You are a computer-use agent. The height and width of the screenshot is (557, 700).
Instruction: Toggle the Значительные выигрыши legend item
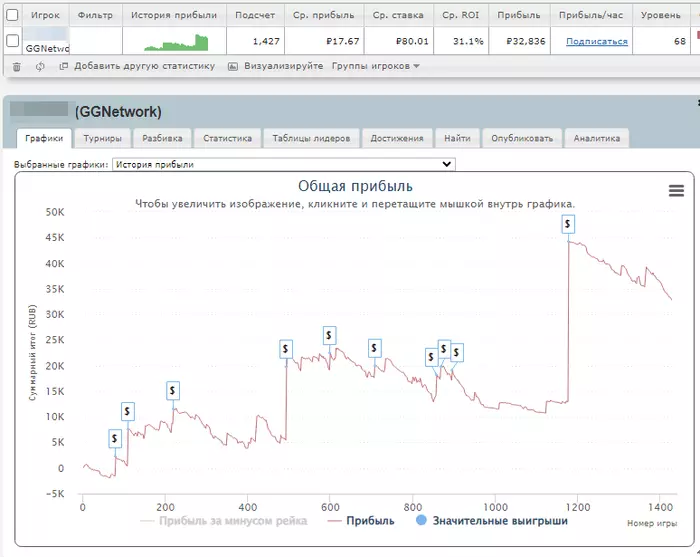(492, 521)
